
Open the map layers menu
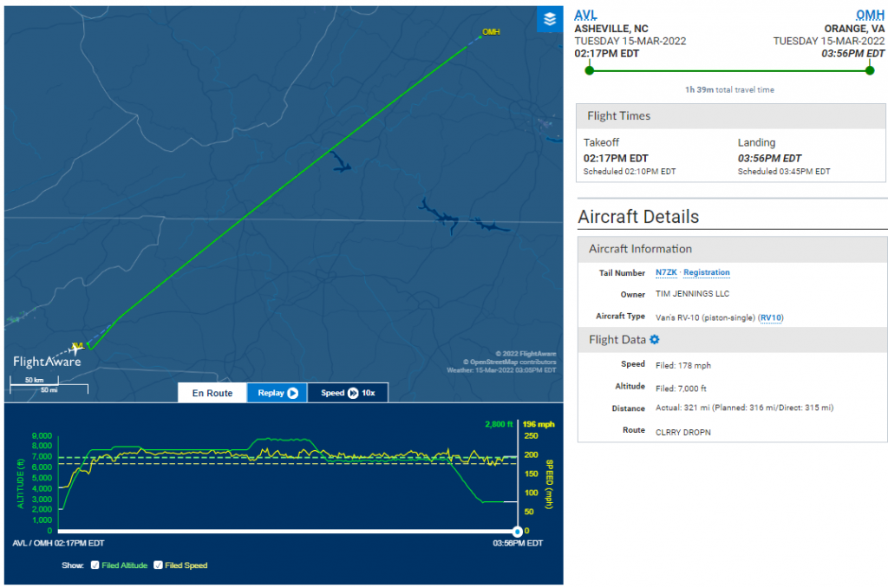pyautogui.click(x=549, y=19)
